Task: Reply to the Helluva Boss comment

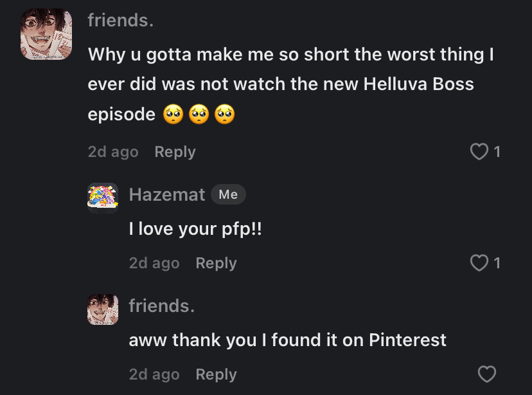Action: click(175, 152)
